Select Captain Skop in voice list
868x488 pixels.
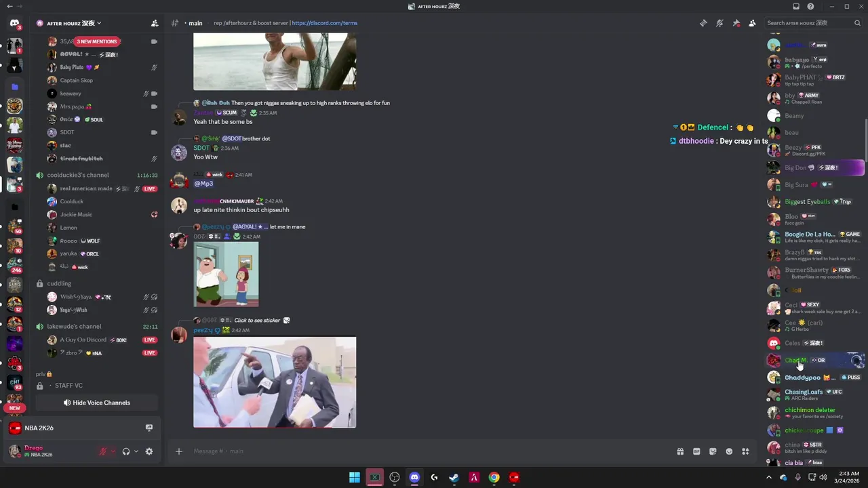pyautogui.click(x=102, y=80)
